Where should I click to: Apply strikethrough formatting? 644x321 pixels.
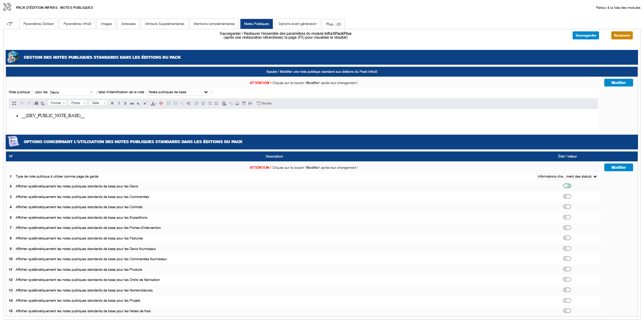(x=132, y=103)
